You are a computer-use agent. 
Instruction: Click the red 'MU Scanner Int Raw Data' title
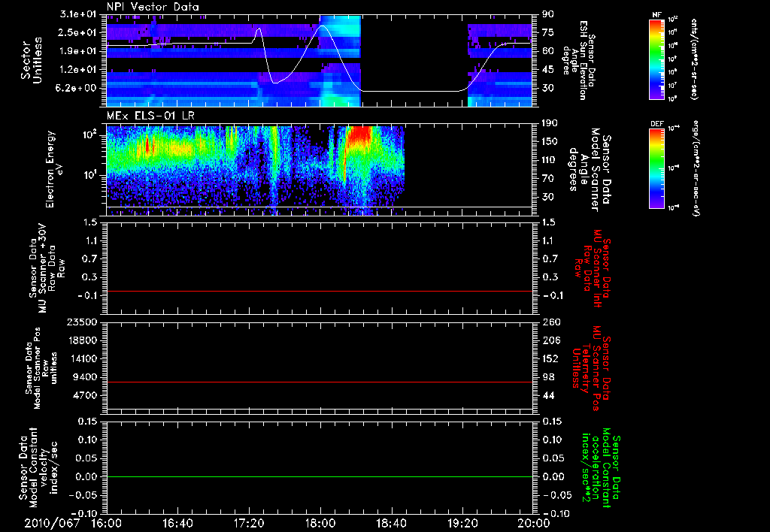point(592,268)
